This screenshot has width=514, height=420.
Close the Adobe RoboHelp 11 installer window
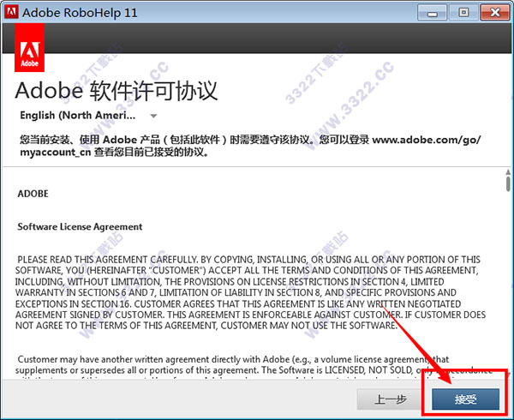[x=495, y=13]
